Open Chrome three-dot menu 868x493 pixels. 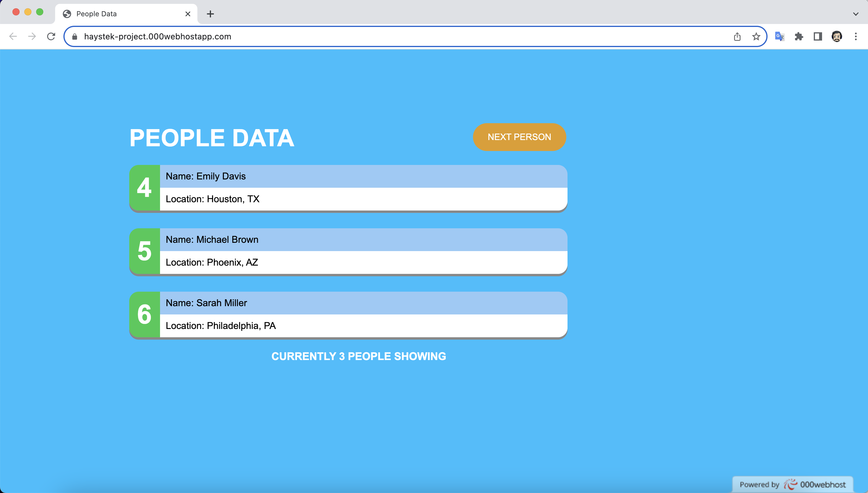(856, 36)
